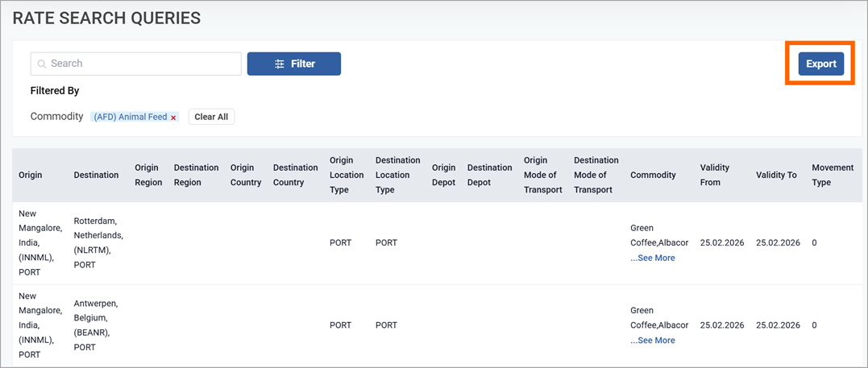868x368 pixels.
Task: Click Green Coffee commodity in Antwerpen row
Action: [659, 317]
